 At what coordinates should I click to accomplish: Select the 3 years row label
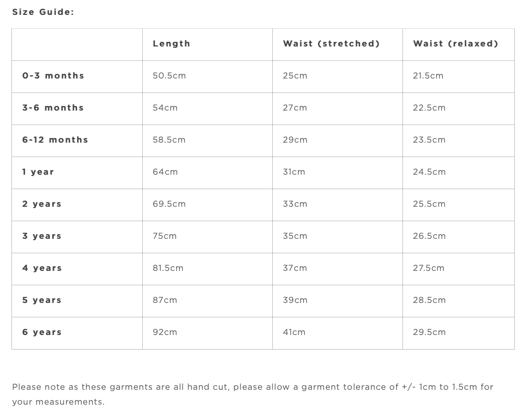pyautogui.click(x=42, y=236)
